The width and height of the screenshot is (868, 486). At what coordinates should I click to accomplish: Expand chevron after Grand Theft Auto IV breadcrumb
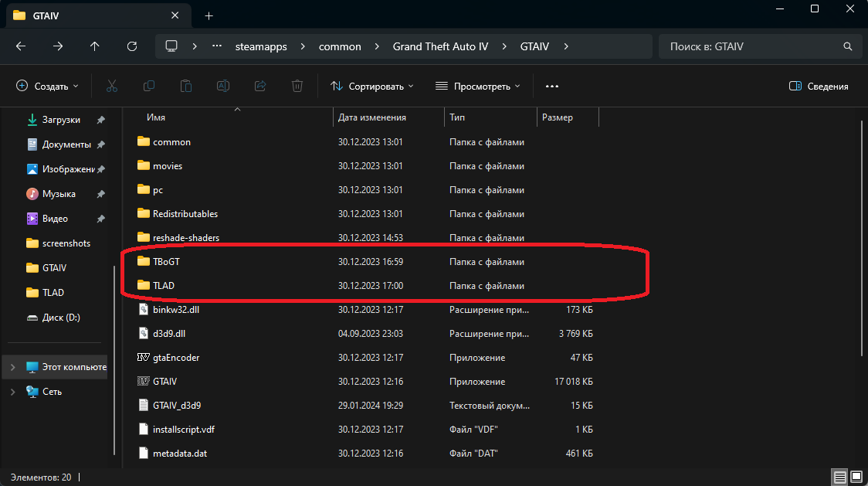[504, 46]
